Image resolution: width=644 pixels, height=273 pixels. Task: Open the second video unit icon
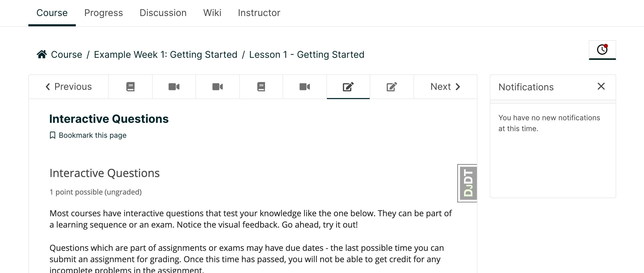[x=218, y=87]
